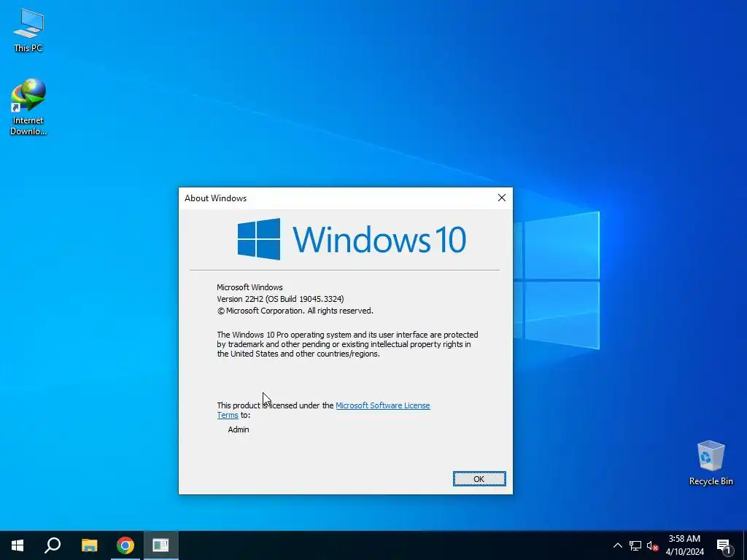
Task: Show hidden system tray icons
Action: tap(617, 545)
